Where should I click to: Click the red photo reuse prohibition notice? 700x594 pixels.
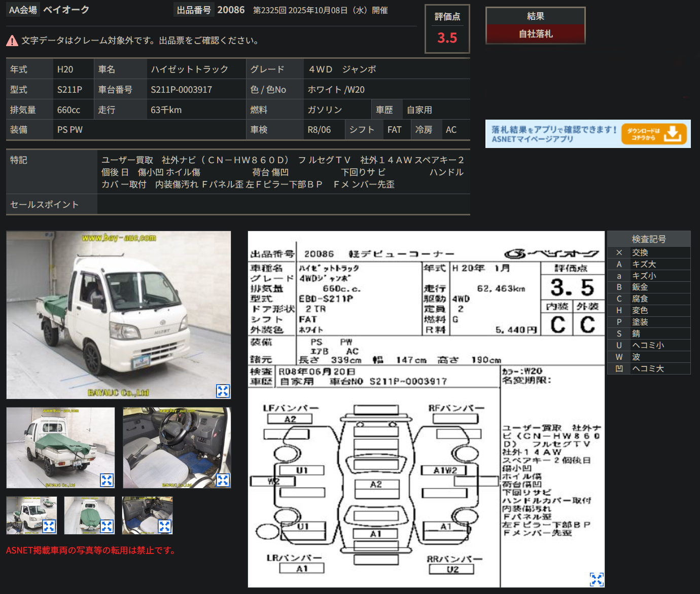point(92,550)
